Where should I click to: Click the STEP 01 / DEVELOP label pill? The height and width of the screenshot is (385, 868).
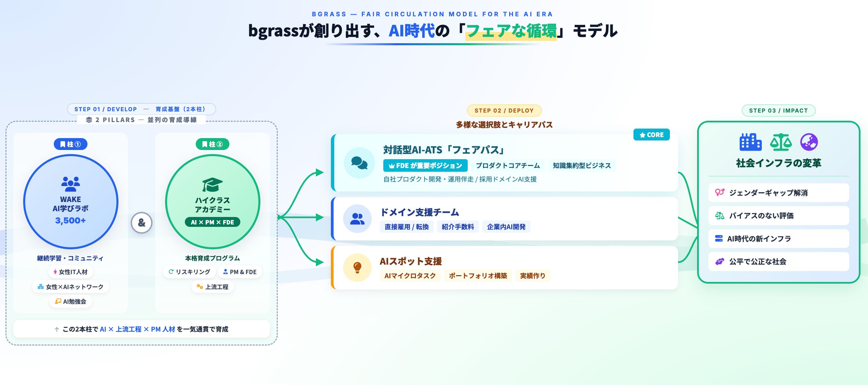coord(141,109)
